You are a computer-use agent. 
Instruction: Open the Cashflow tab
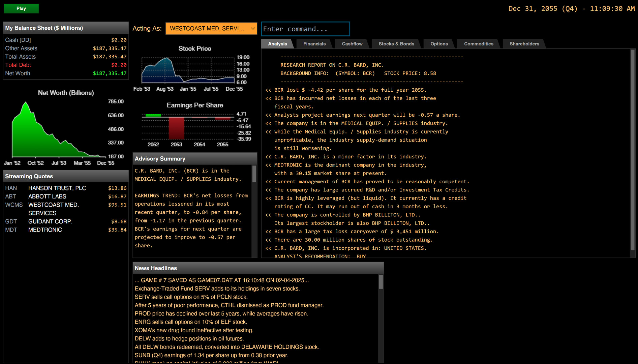(352, 44)
